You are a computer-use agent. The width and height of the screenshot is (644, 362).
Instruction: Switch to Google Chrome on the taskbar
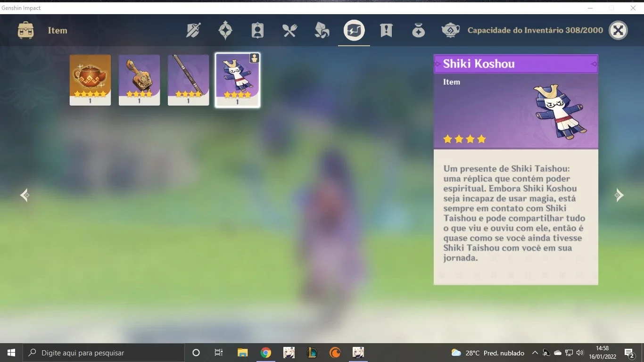pos(266,353)
